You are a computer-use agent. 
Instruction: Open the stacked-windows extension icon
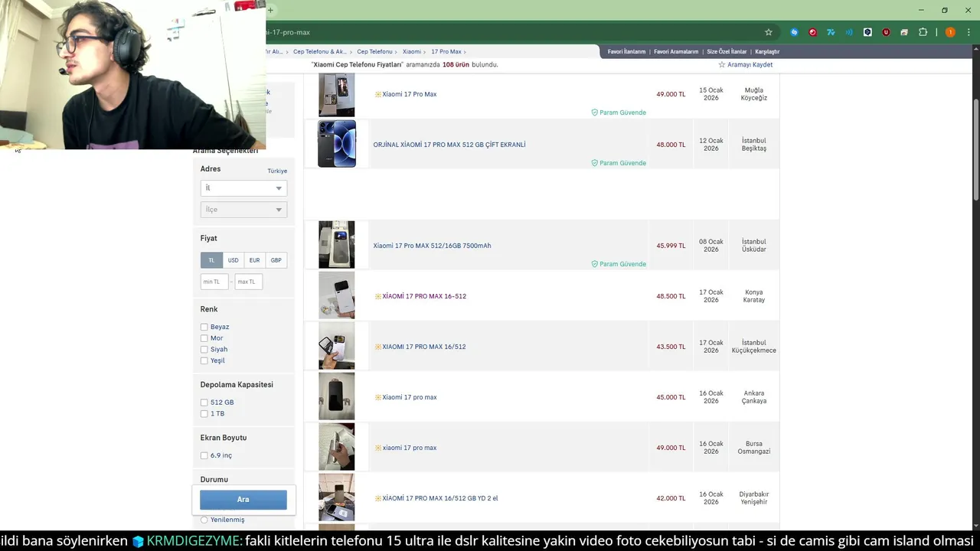[904, 32]
